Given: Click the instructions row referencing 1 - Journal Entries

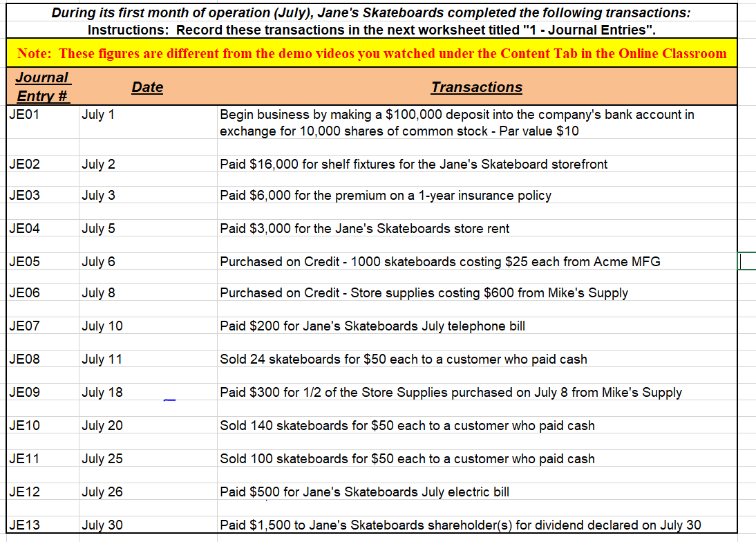Looking at the screenshot, I should (373, 30).
